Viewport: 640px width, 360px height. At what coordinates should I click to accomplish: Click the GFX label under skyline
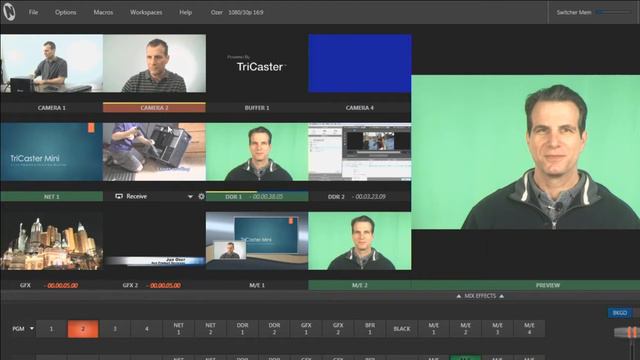click(25, 285)
